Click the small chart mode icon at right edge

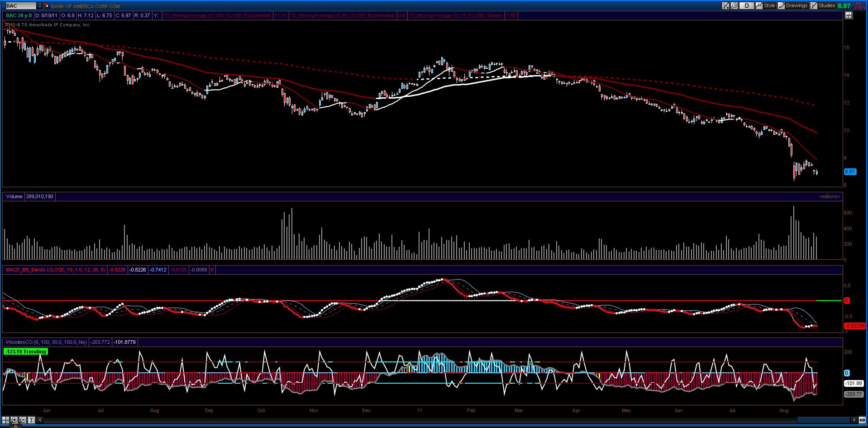pyautogui.click(x=848, y=15)
